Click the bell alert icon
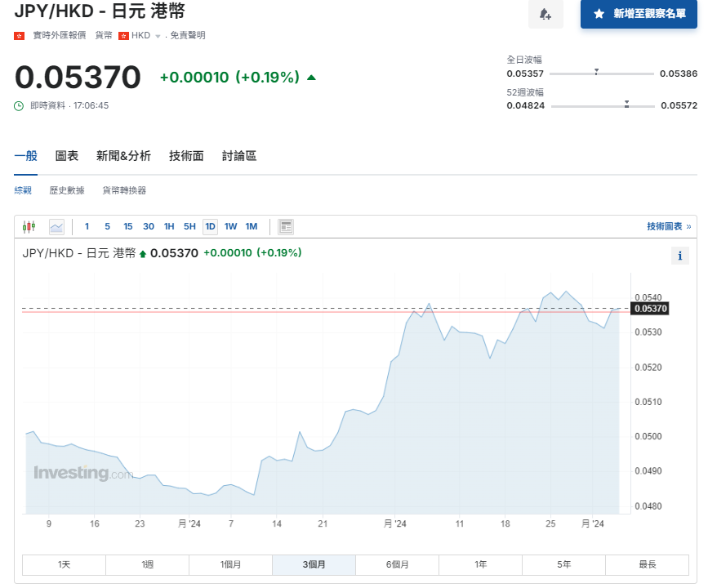 coord(545,14)
